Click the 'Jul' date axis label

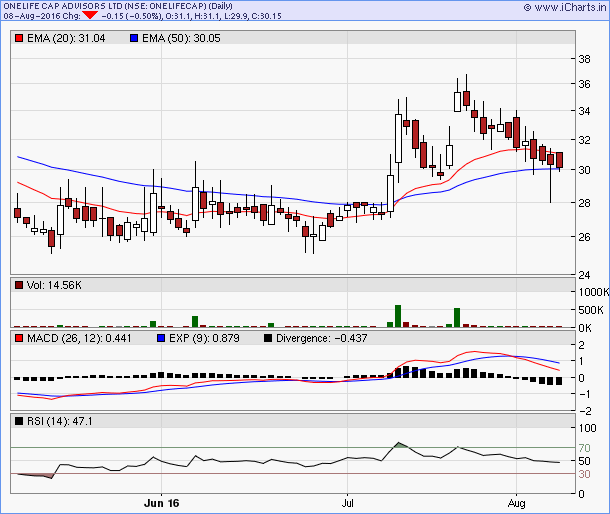tap(347, 503)
